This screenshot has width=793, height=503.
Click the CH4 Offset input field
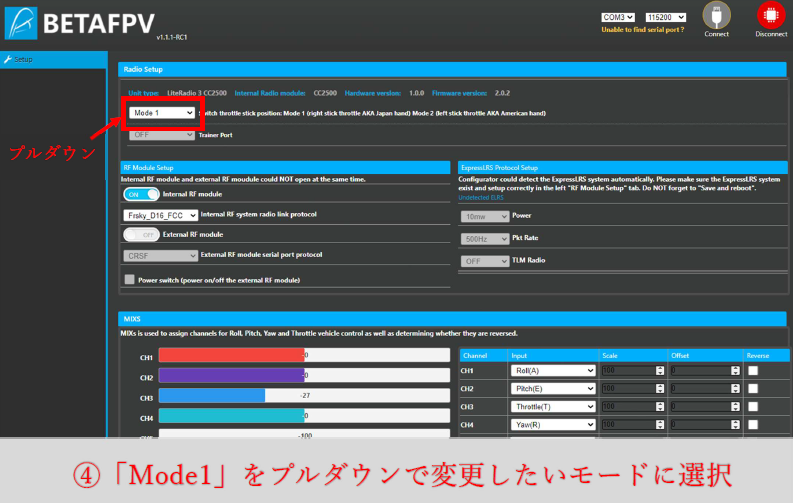705,425
